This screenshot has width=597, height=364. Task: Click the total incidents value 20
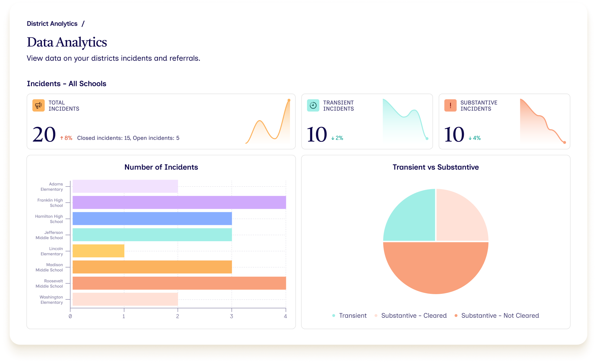point(44,134)
